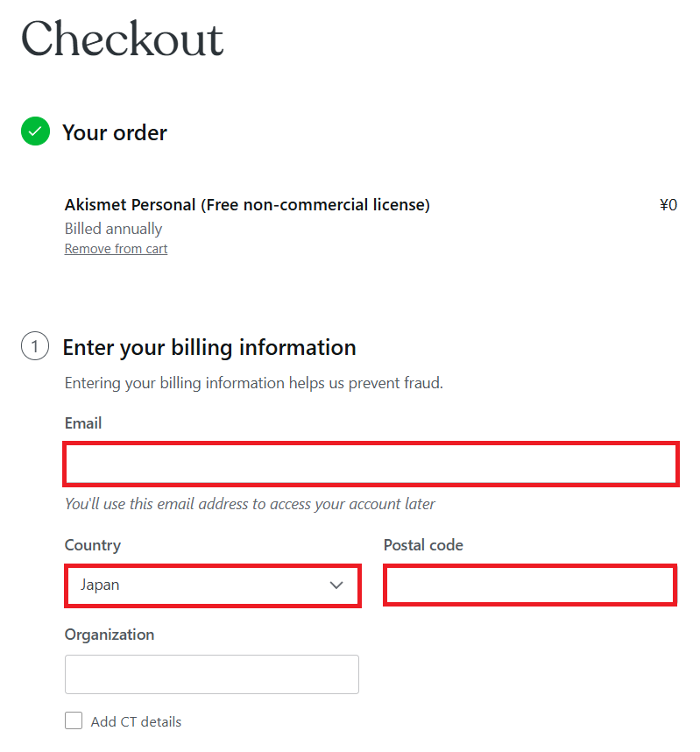Click the Remove from cart link
Viewport: 700px width, 752px height.
(116, 249)
